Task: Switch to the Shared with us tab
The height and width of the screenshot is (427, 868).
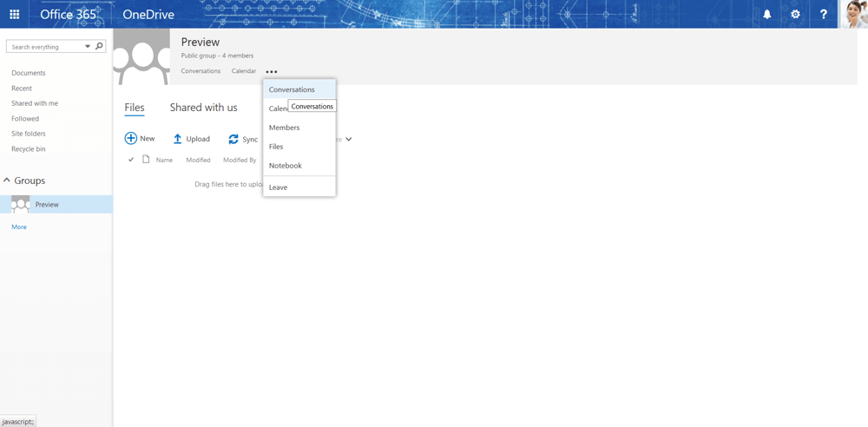Action: [203, 108]
